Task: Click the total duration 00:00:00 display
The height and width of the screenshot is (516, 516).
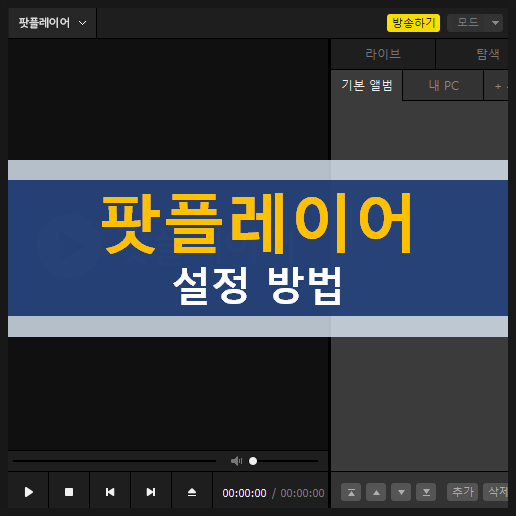Action: point(302,493)
